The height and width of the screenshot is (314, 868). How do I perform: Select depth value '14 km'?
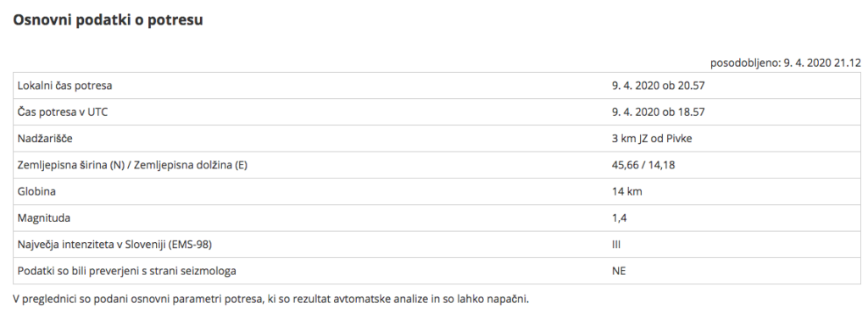click(626, 192)
